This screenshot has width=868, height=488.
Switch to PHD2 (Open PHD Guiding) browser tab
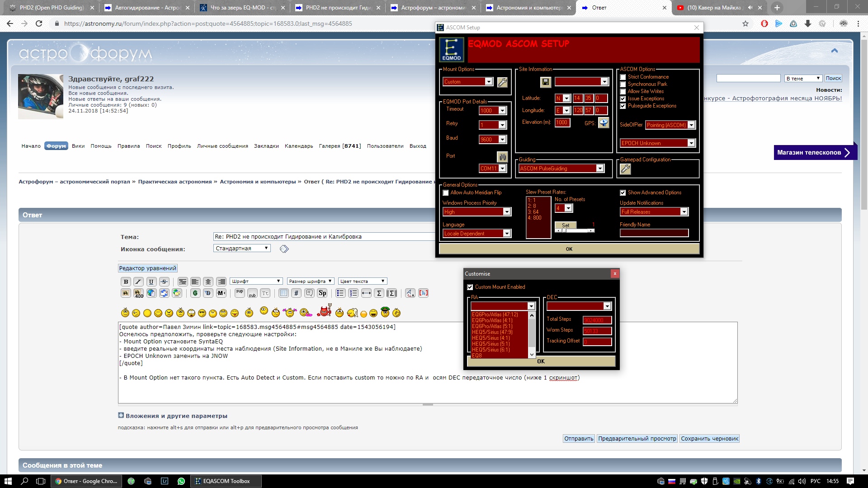pyautogui.click(x=51, y=8)
